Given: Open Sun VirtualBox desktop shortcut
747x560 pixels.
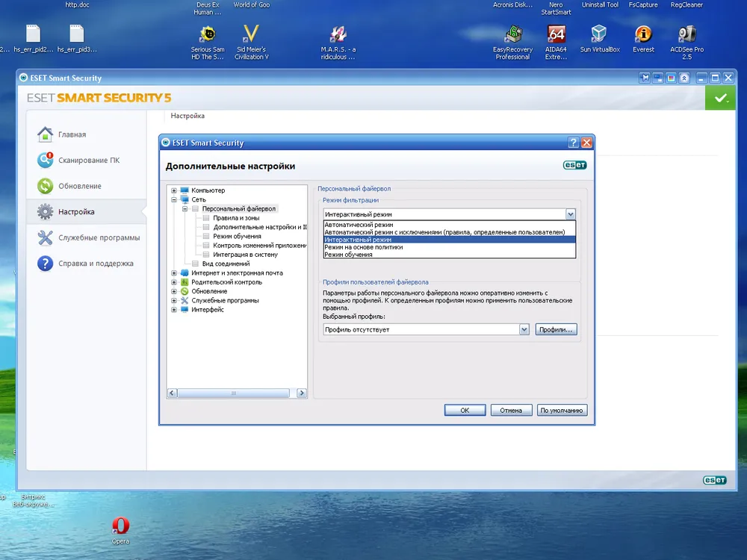Looking at the screenshot, I should [598, 34].
